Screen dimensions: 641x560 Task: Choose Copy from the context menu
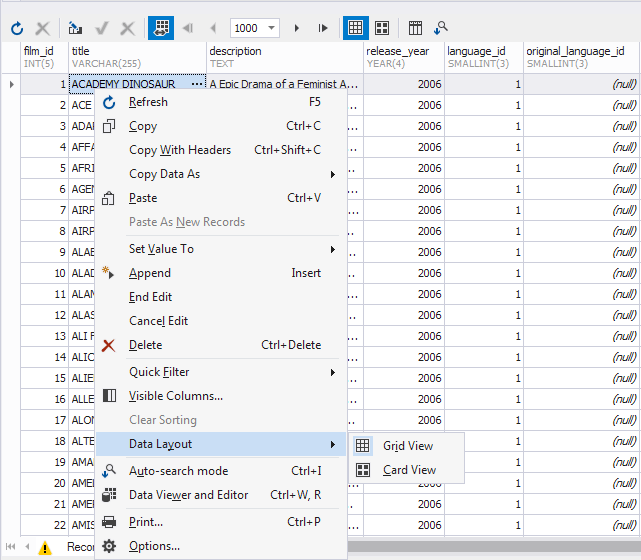pyautogui.click(x=221, y=126)
